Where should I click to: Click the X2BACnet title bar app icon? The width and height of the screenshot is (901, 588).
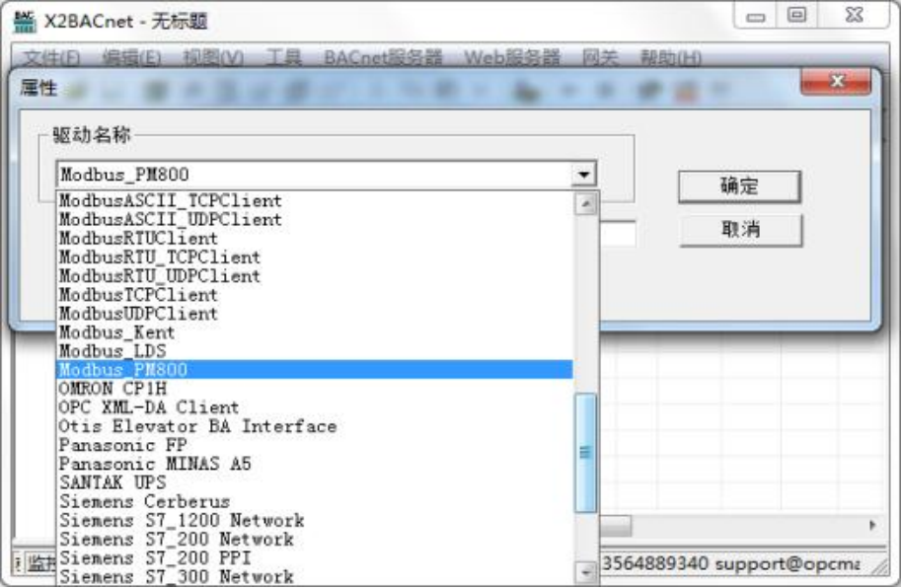pos(24,22)
